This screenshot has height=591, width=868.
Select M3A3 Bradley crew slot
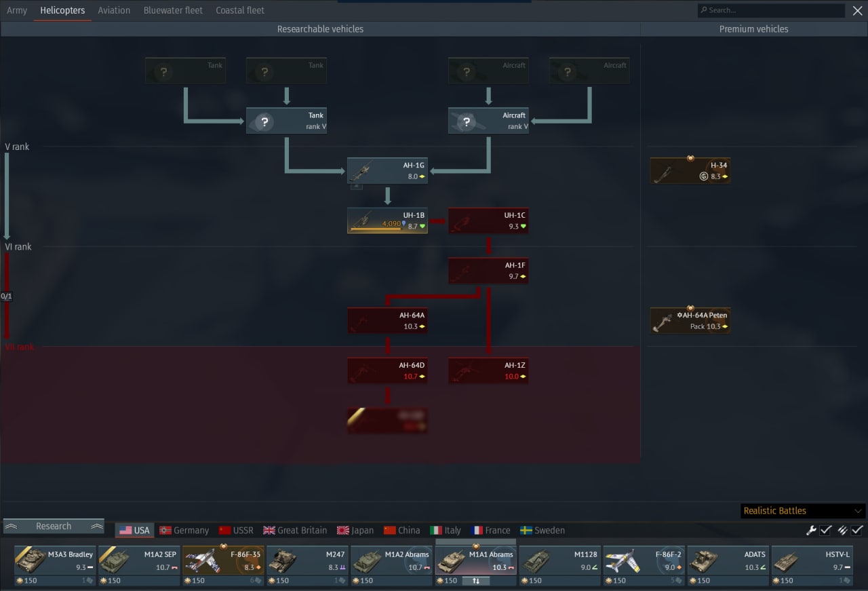coord(55,565)
